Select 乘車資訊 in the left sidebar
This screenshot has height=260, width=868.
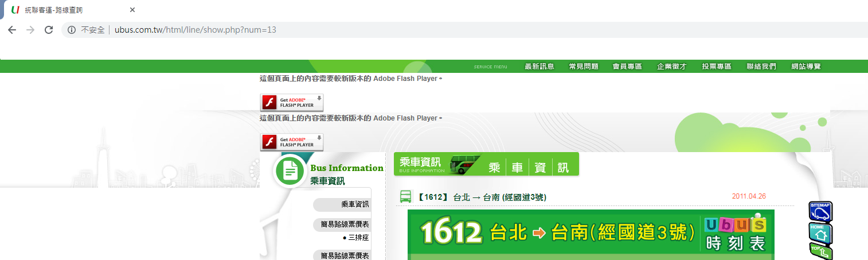(342, 205)
